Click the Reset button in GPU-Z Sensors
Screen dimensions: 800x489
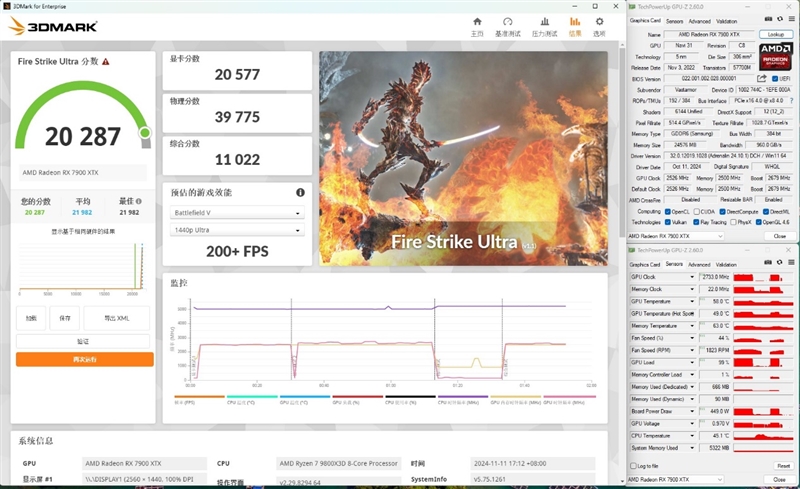(783, 466)
